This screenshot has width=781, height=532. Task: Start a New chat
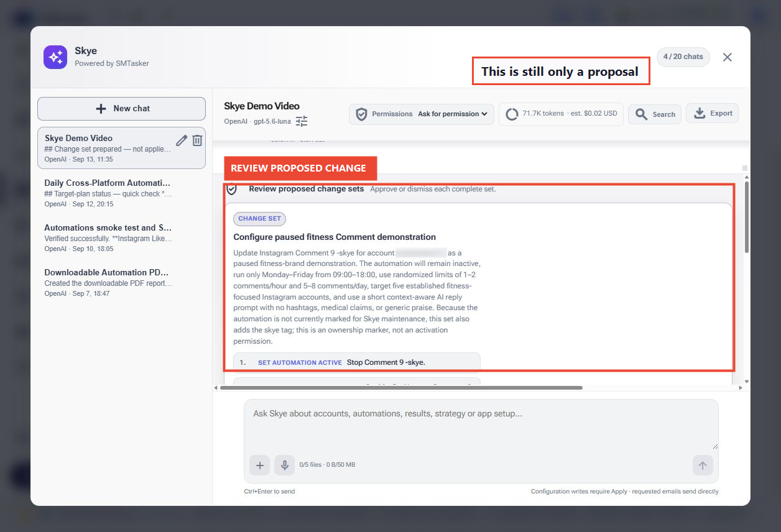click(121, 108)
